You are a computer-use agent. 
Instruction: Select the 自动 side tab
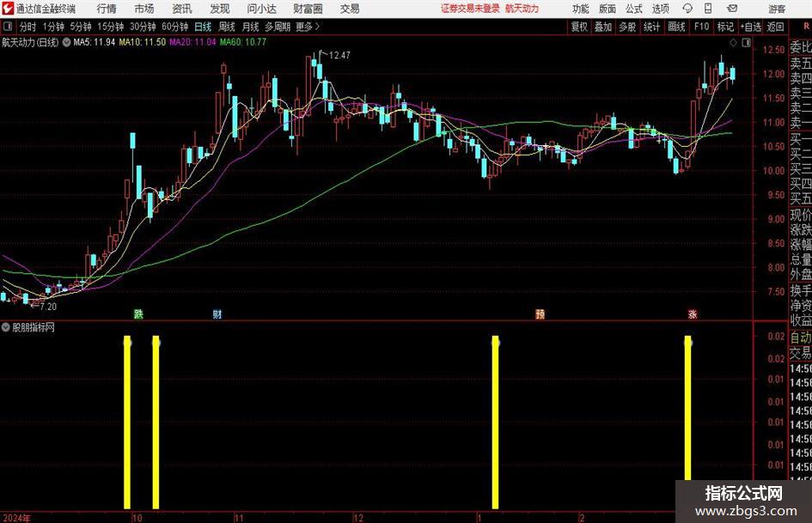pyautogui.click(x=801, y=338)
